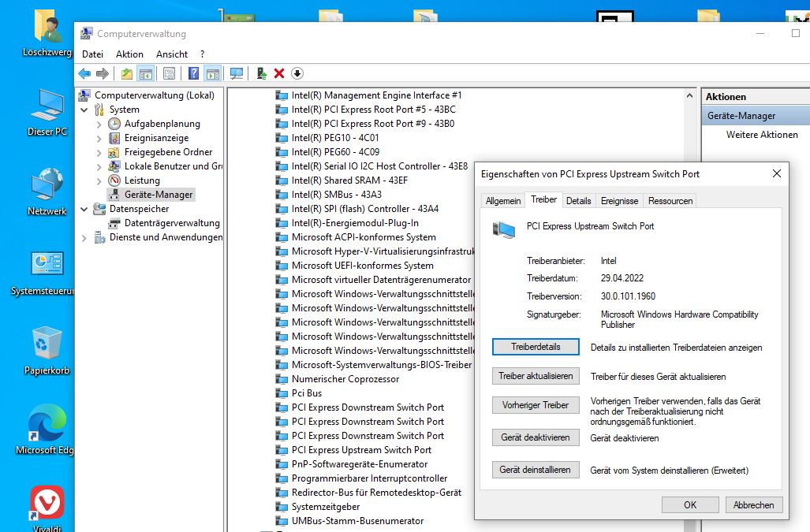
Task: Click the device icon in the Treiber dialog
Action: [504, 229]
